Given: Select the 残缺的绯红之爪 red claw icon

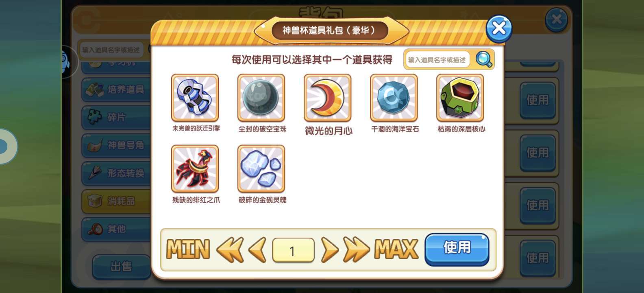Looking at the screenshot, I should (195, 168).
